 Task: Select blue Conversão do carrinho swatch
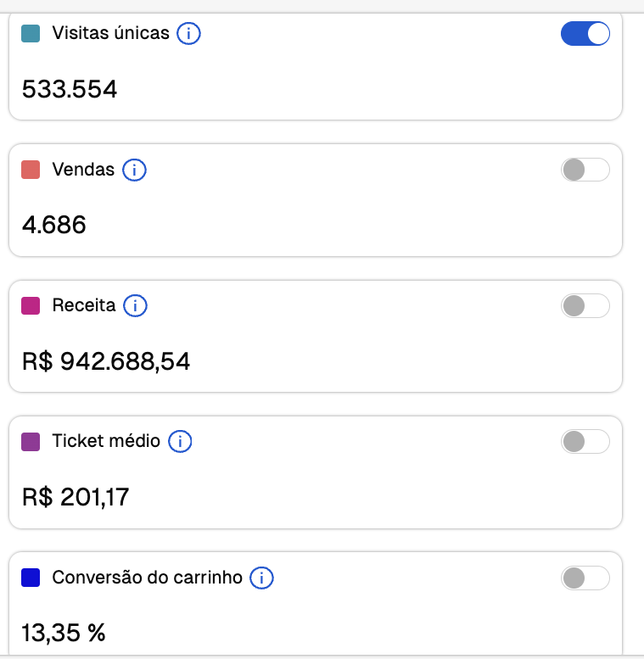31,578
